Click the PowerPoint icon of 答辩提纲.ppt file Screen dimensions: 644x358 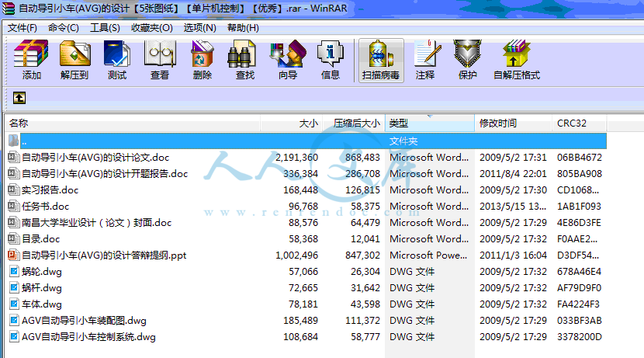pyautogui.click(x=13, y=255)
